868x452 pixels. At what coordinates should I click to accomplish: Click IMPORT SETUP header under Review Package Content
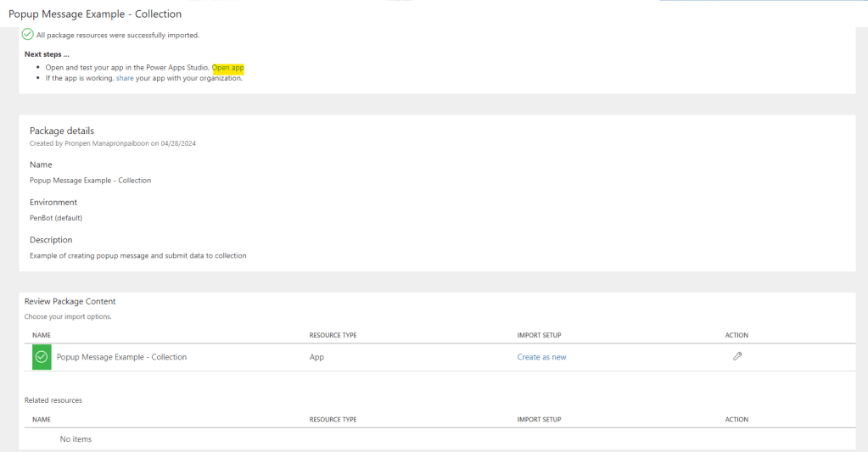coord(539,335)
